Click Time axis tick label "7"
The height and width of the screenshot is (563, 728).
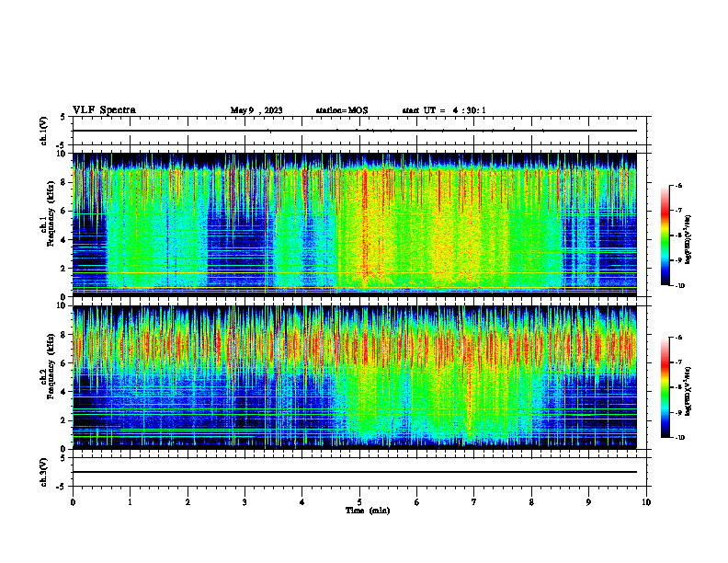tap(474, 502)
